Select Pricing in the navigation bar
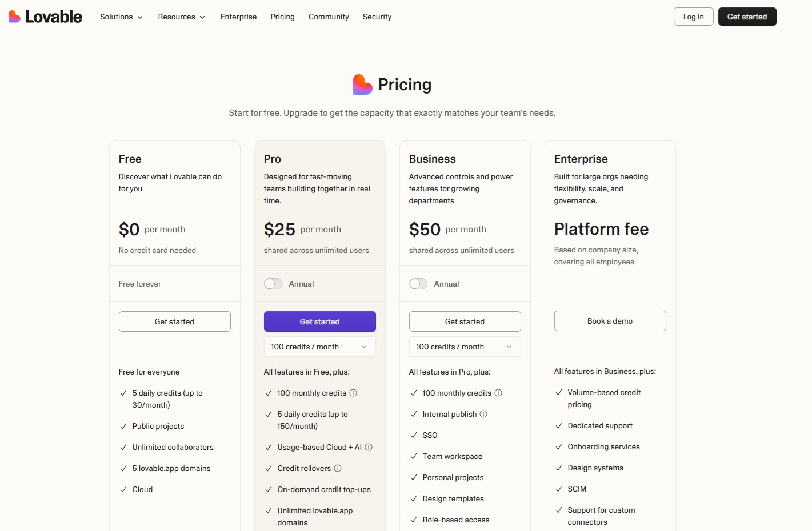The image size is (812, 531). [x=282, y=17]
